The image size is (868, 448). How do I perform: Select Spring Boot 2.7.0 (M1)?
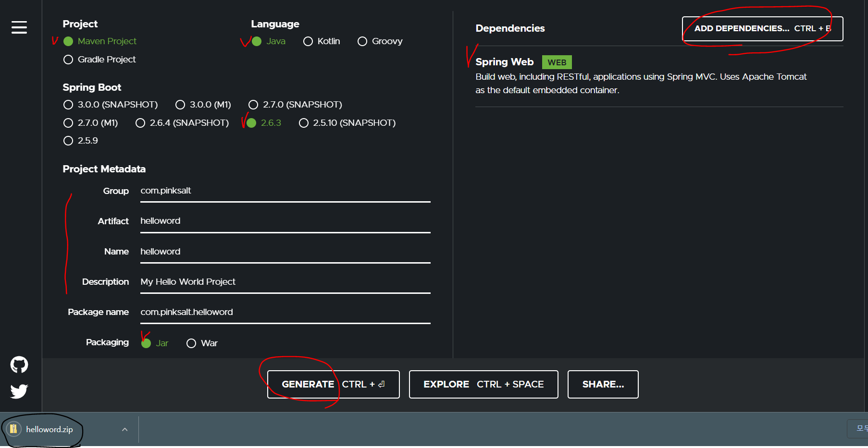tap(68, 123)
